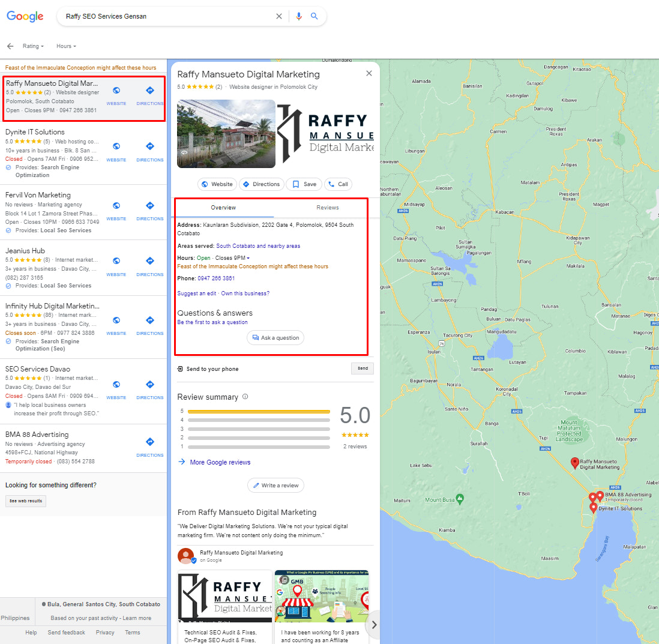Click the street view photo thumbnail
Viewport: 659px width, 644px height.
tap(226, 134)
